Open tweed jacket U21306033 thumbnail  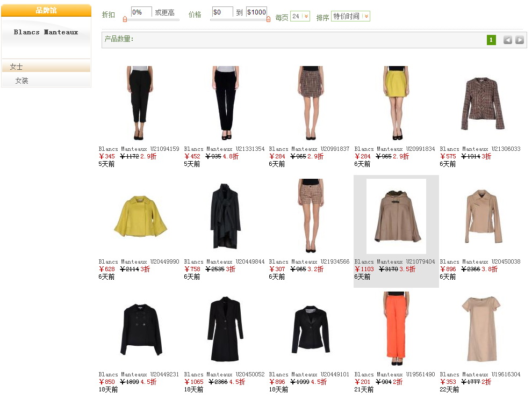(x=482, y=104)
